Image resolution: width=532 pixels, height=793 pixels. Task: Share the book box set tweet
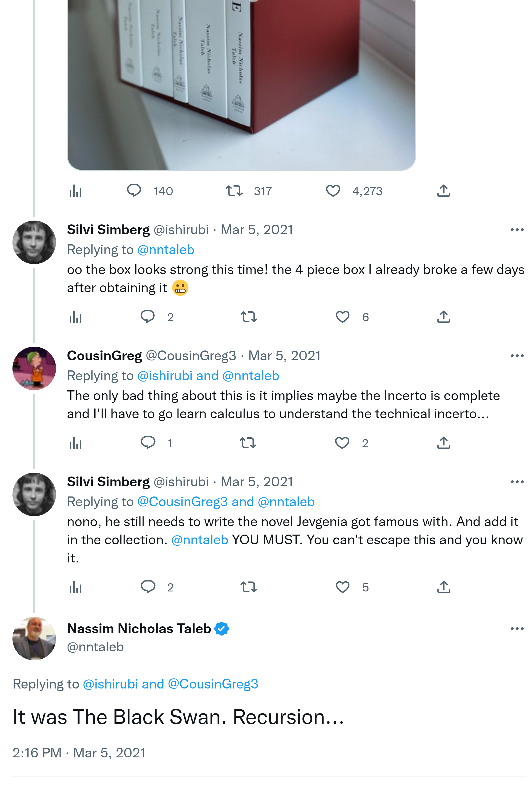(443, 191)
